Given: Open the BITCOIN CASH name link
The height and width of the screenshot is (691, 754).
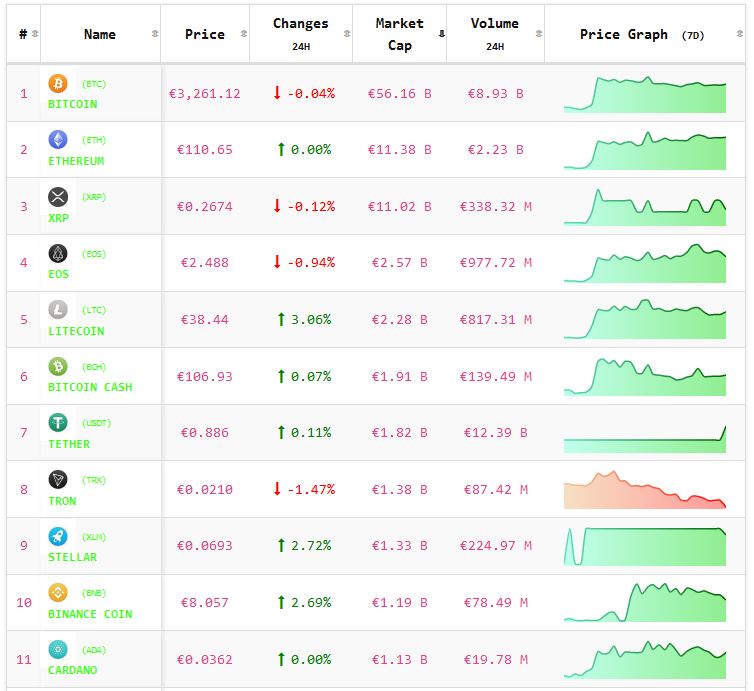Looking at the screenshot, I should point(90,387).
